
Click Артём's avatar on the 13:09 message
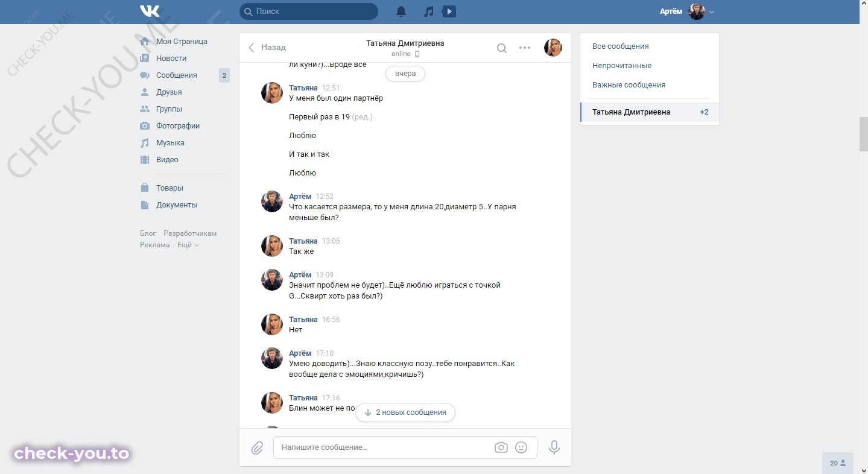click(x=272, y=280)
